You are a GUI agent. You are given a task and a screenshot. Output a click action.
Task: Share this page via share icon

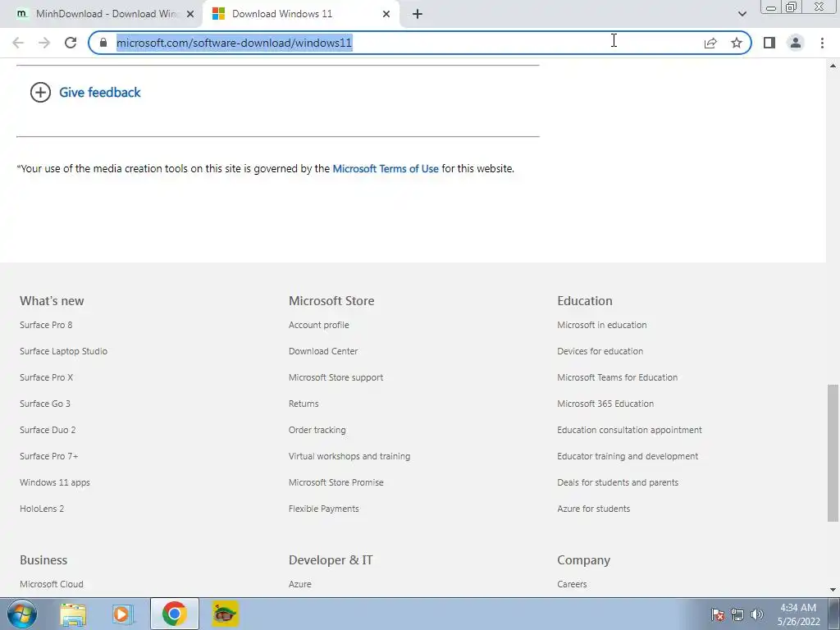(x=710, y=43)
